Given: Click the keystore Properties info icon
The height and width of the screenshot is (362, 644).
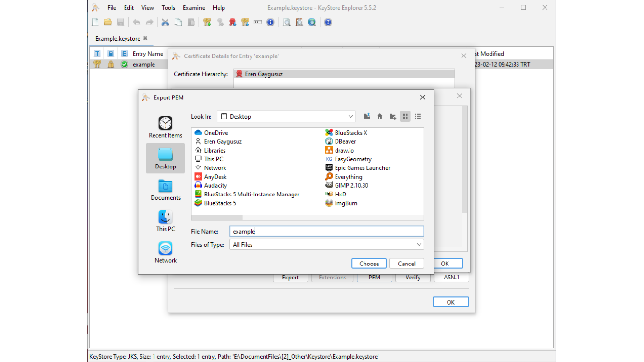Looking at the screenshot, I should [270, 22].
